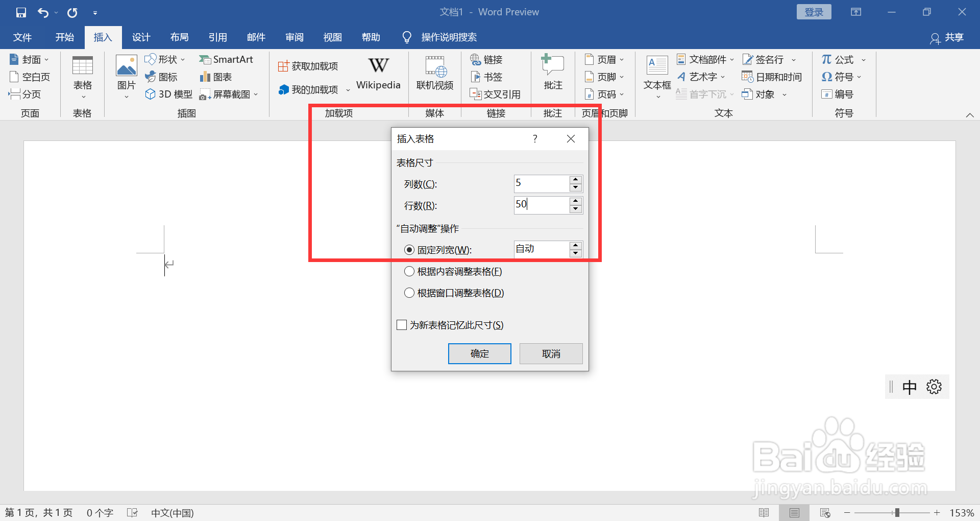Choose 根据窗口调整表格 sizing option
Screen dimensions: 980x521
pyautogui.click(x=409, y=293)
